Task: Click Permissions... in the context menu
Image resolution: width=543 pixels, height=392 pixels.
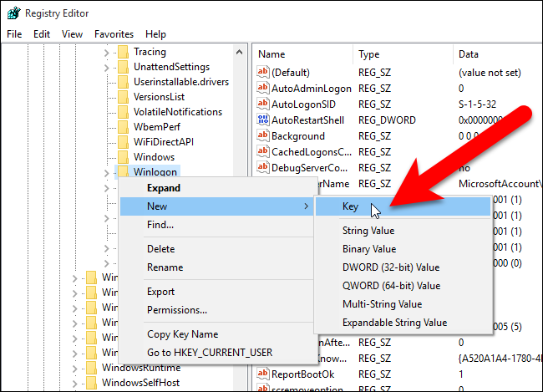Action: 177,310
